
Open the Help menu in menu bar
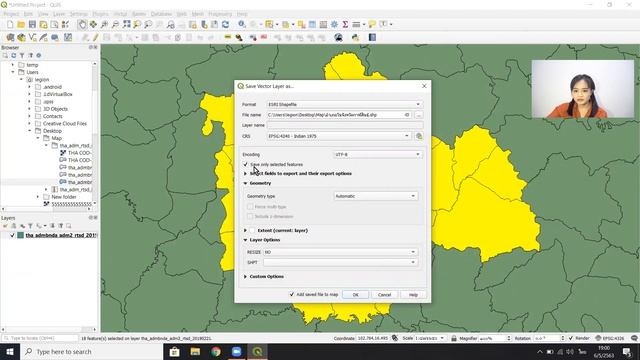pos(242,14)
